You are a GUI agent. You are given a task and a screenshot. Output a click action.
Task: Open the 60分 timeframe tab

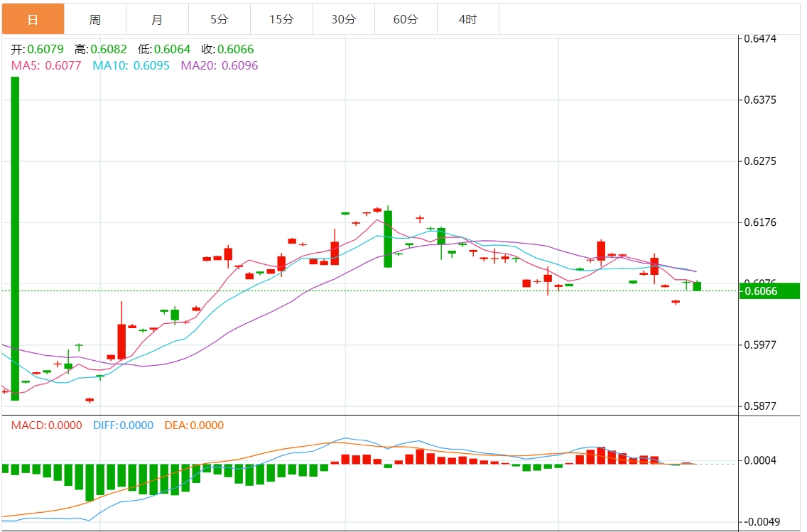(406, 19)
